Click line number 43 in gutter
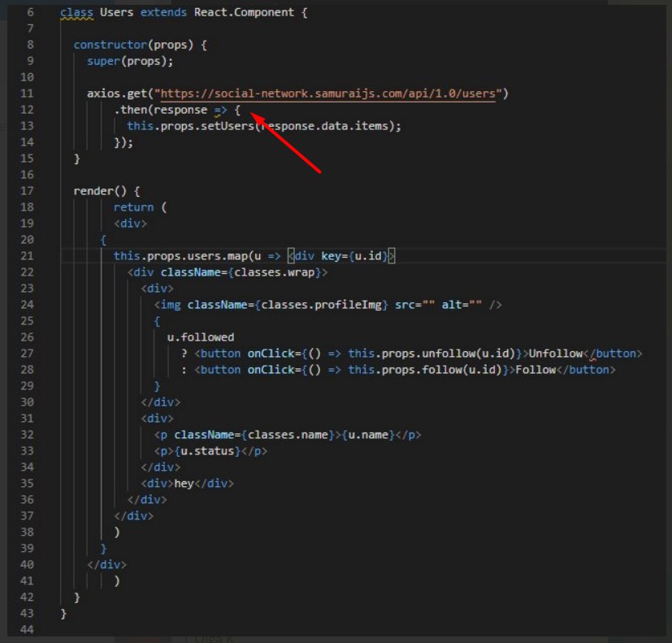 coord(27,614)
